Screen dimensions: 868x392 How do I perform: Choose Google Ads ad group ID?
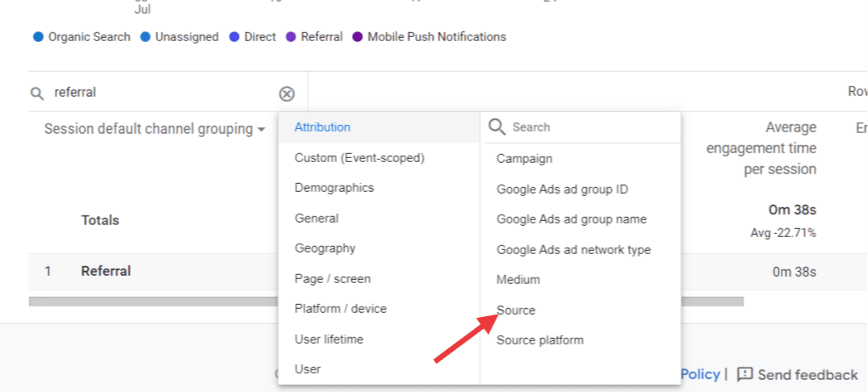coord(581,190)
